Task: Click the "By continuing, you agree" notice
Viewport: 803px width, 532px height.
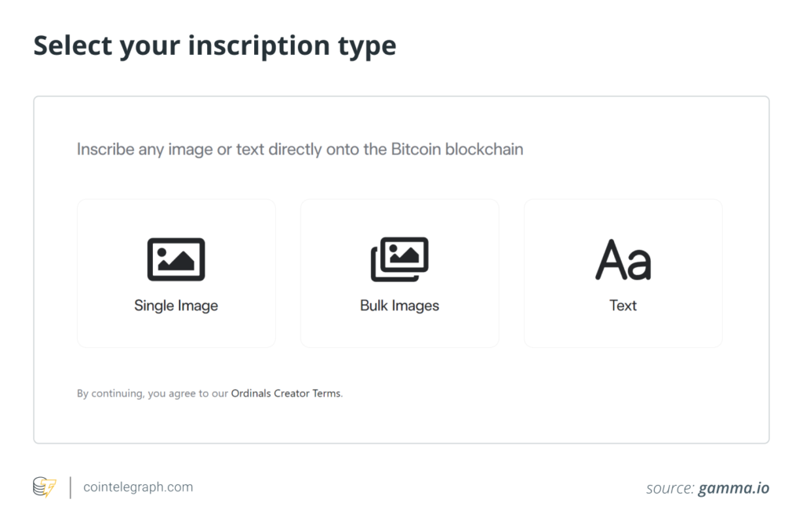Action: [x=153, y=393]
